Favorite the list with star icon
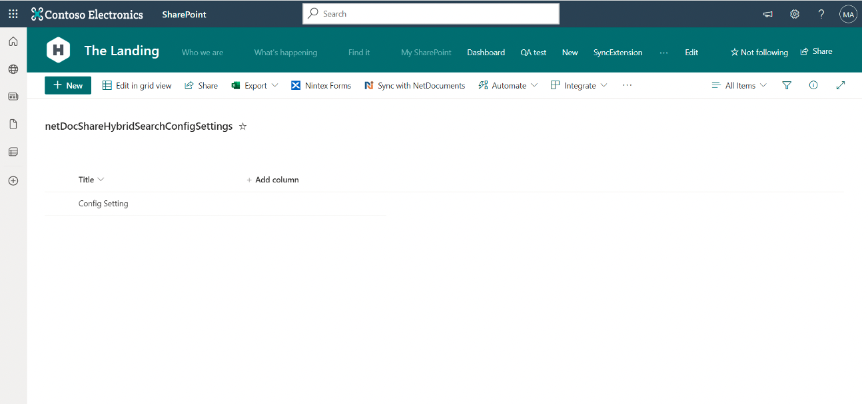This screenshot has width=868, height=404. (242, 126)
